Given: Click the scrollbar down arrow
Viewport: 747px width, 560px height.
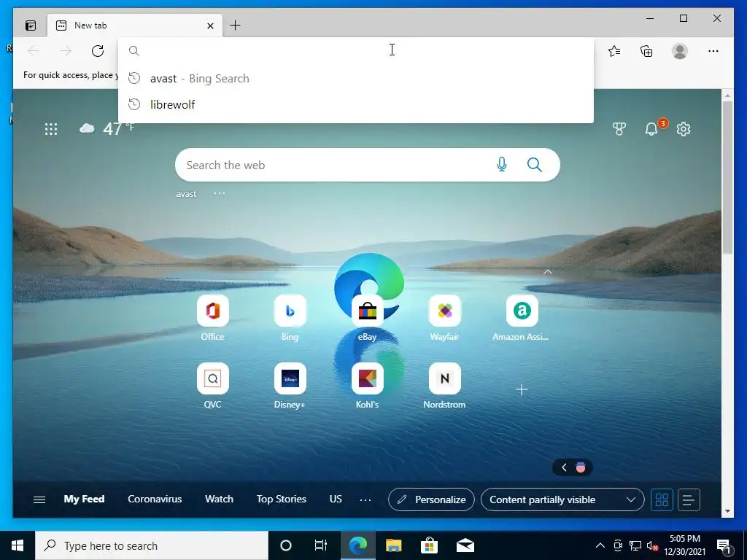Looking at the screenshot, I should point(727,511).
